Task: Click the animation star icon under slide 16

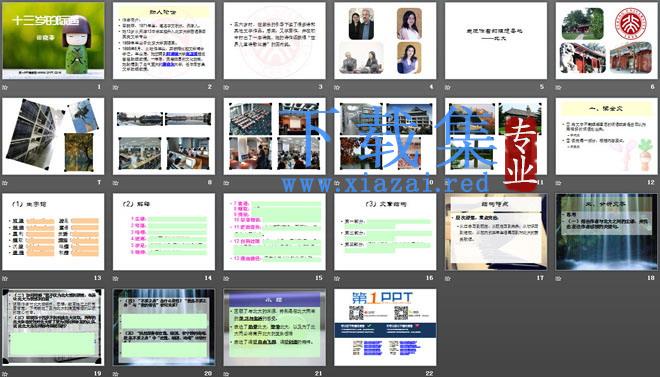Action: [x=337, y=278]
